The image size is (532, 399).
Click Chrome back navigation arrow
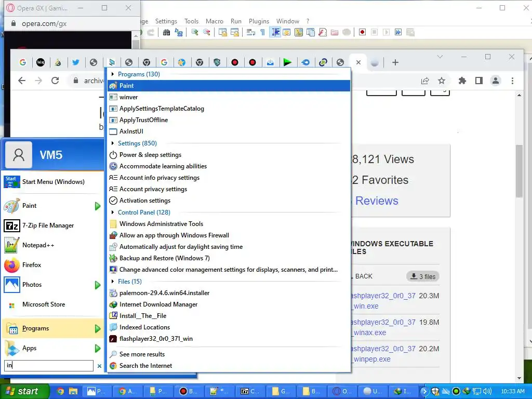point(22,81)
